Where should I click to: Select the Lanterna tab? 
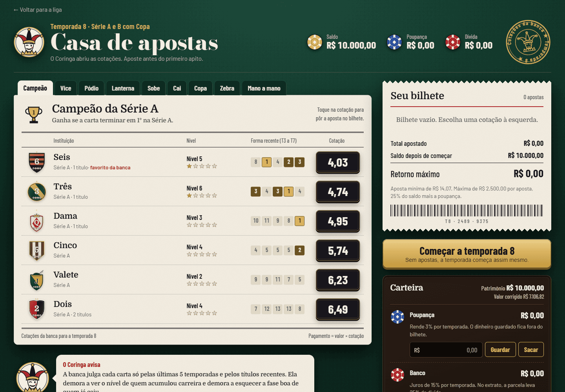click(x=123, y=88)
